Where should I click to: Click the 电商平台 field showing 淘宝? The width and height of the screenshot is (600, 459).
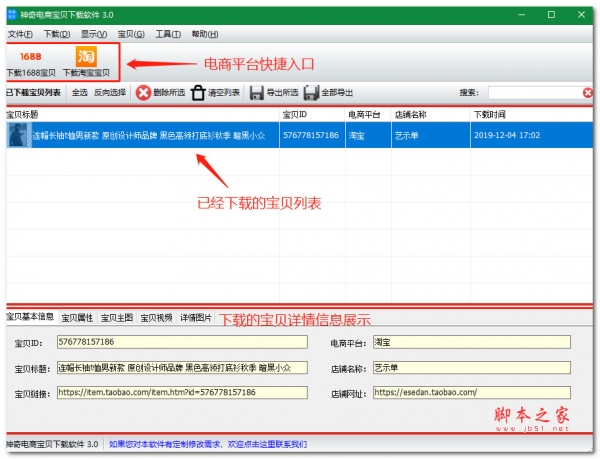tap(472, 342)
